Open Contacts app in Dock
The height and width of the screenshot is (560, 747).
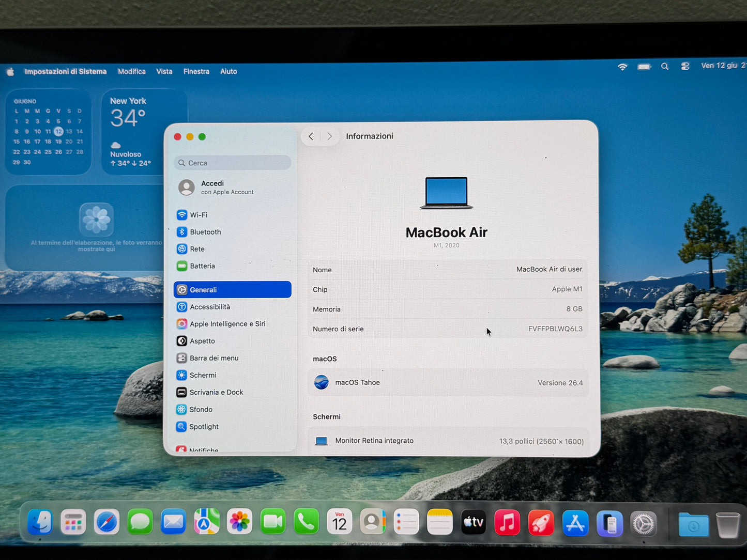click(x=373, y=522)
